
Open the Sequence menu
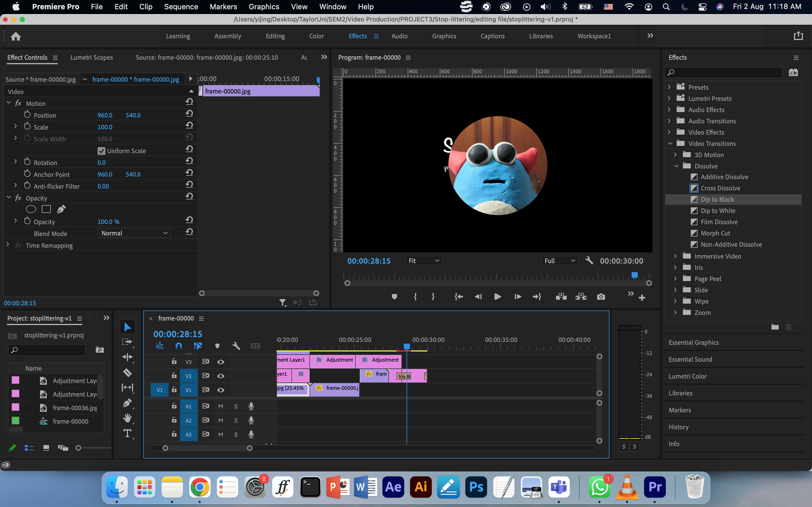point(181,7)
